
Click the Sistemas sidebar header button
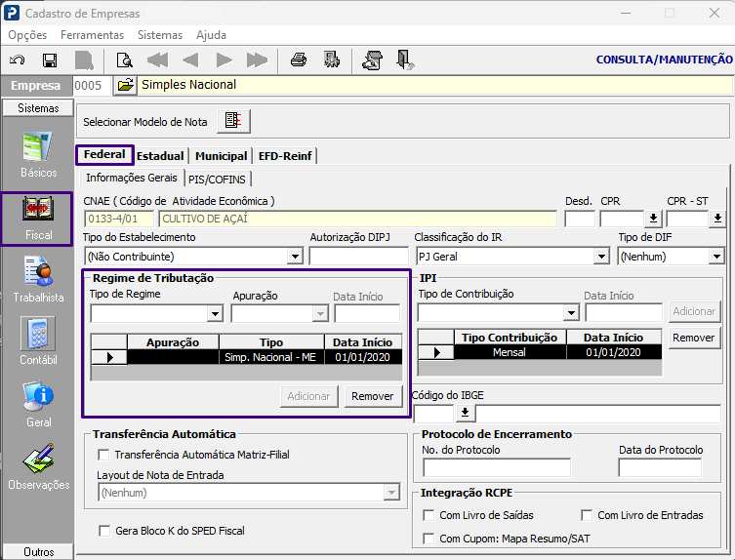pos(38,108)
